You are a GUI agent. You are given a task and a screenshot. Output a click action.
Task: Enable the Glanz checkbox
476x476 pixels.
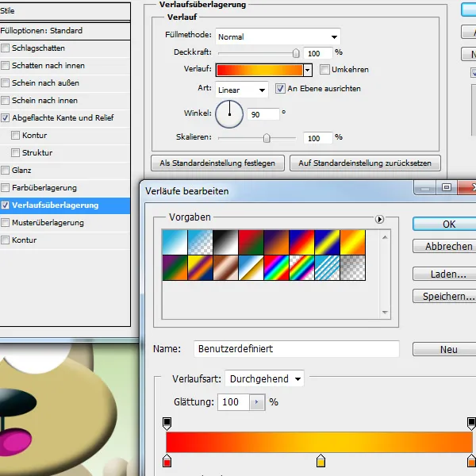click(x=6, y=170)
